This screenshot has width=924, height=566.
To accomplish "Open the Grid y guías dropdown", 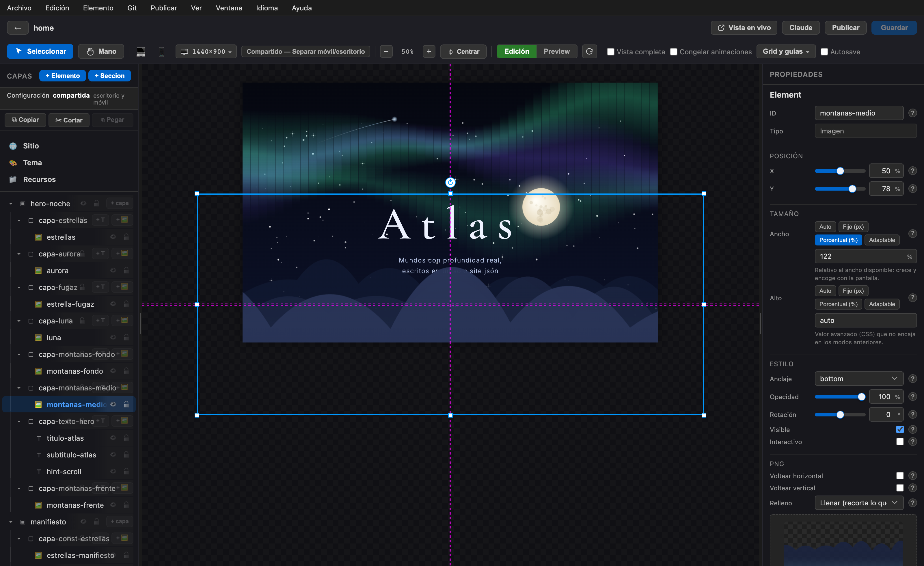I will (x=786, y=51).
